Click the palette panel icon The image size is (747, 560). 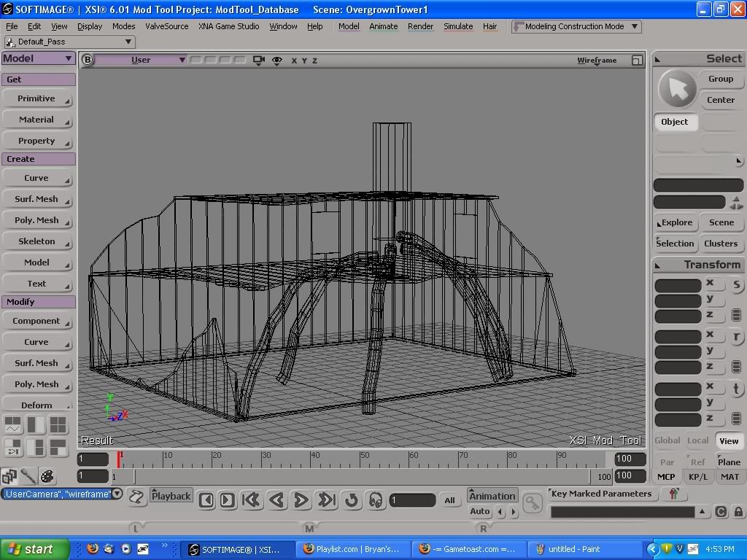(47, 476)
